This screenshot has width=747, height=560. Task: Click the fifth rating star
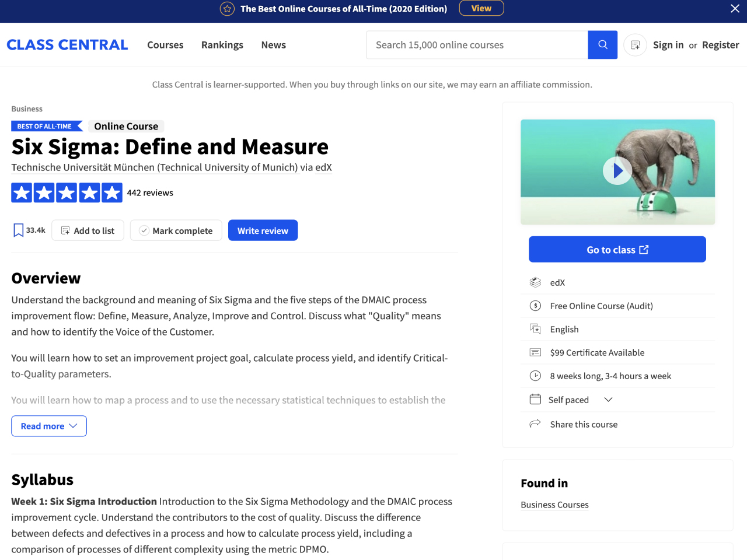(111, 193)
